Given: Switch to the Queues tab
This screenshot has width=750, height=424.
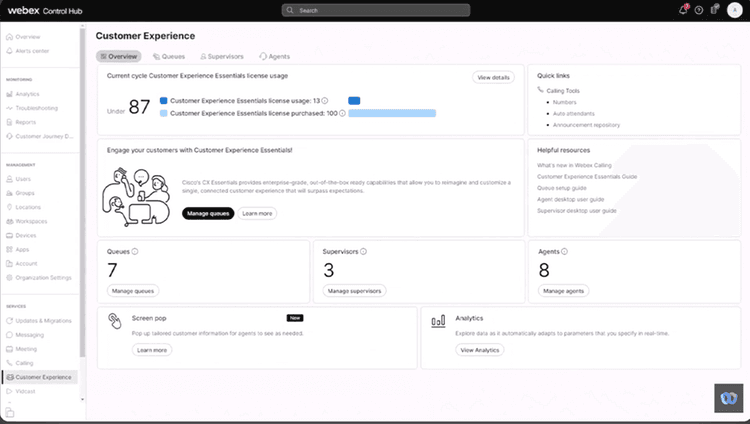Looking at the screenshot, I should pos(168,57).
